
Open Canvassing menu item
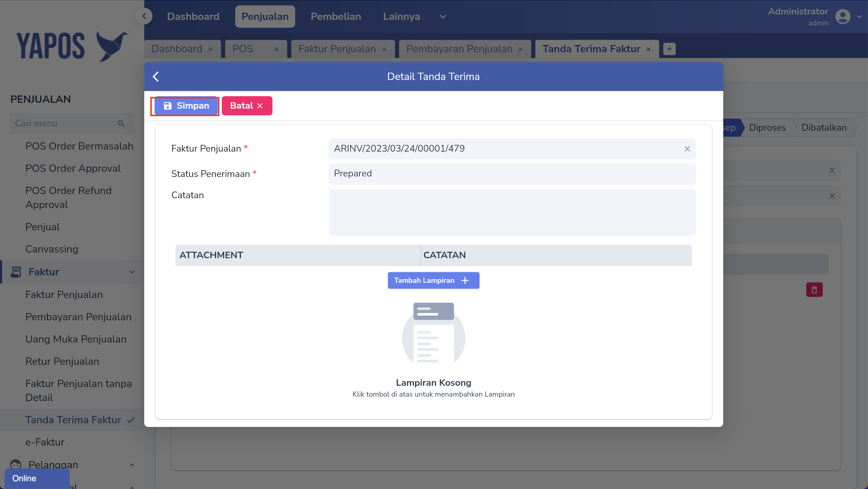pyautogui.click(x=51, y=249)
